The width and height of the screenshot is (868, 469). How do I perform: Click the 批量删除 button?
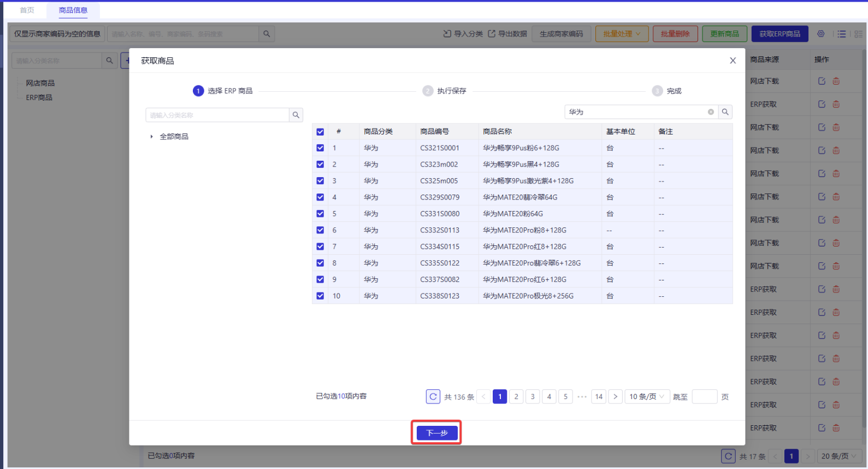click(x=675, y=34)
